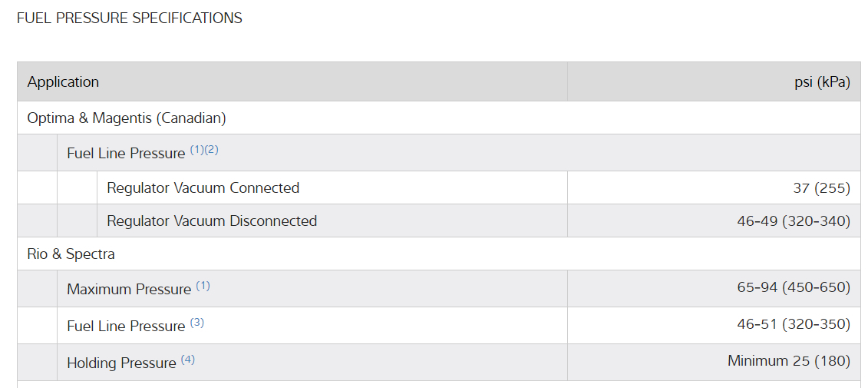
Task: Click the Regulator Vacuum Connected label
Action: 203,187
